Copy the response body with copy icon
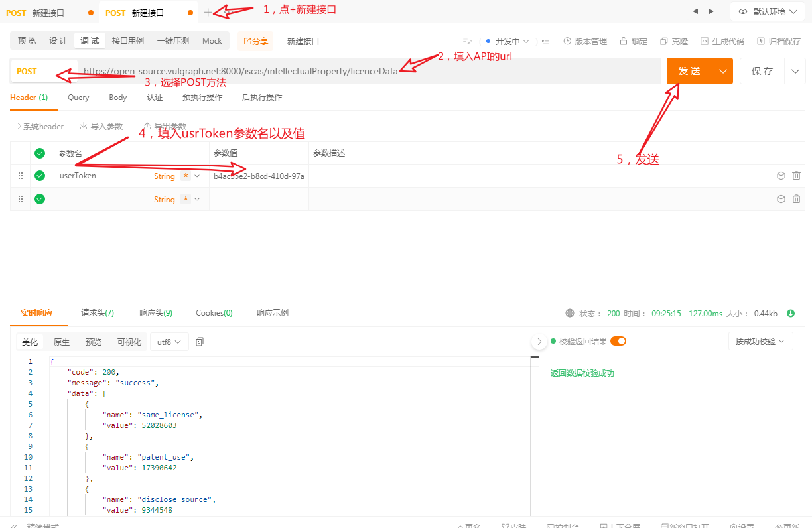The image size is (812, 528). (200, 342)
